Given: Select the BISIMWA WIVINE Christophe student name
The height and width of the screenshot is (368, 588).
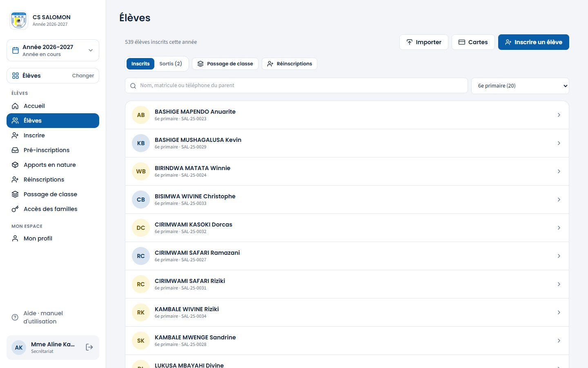Looking at the screenshot, I should (x=195, y=196).
